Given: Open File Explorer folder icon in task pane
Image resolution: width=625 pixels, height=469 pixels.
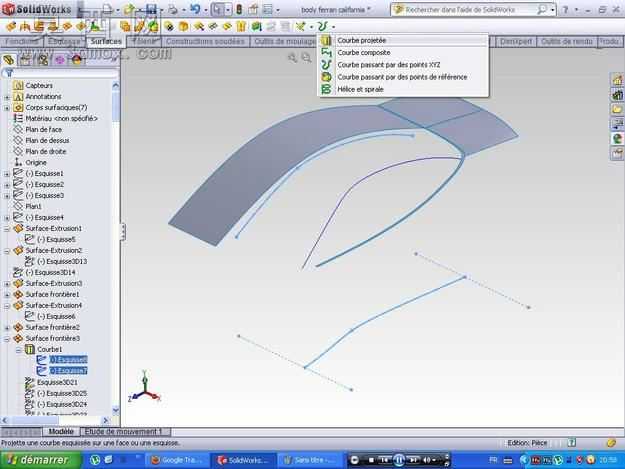Looking at the screenshot, I should click(617, 109).
